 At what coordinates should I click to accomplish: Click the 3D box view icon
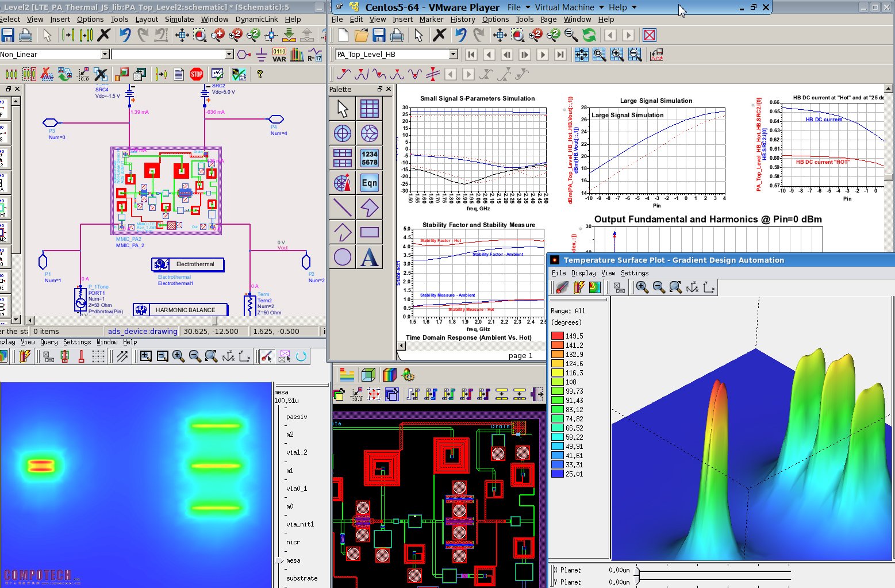pos(368,375)
